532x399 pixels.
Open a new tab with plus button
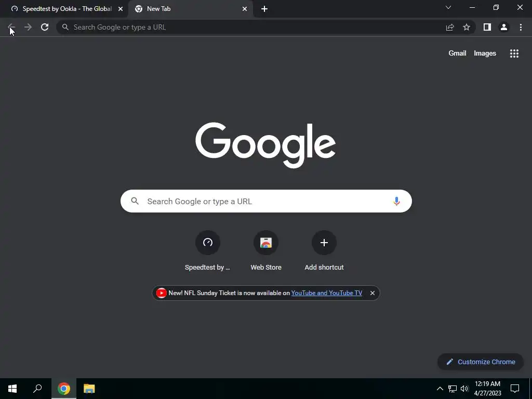pyautogui.click(x=264, y=9)
